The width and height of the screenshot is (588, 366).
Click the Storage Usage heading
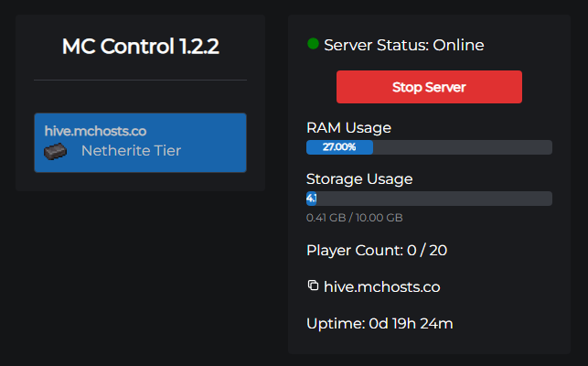pos(359,179)
